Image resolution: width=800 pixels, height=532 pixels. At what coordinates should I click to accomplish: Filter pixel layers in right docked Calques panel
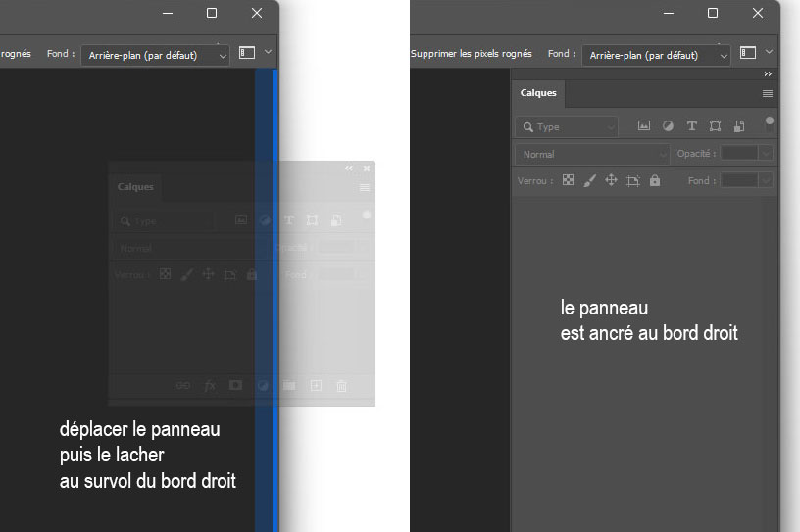click(644, 126)
